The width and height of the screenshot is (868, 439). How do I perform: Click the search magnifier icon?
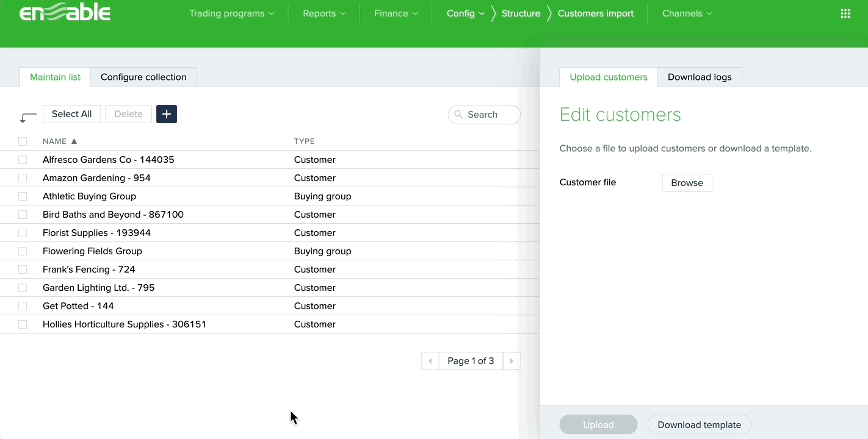tap(458, 115)
